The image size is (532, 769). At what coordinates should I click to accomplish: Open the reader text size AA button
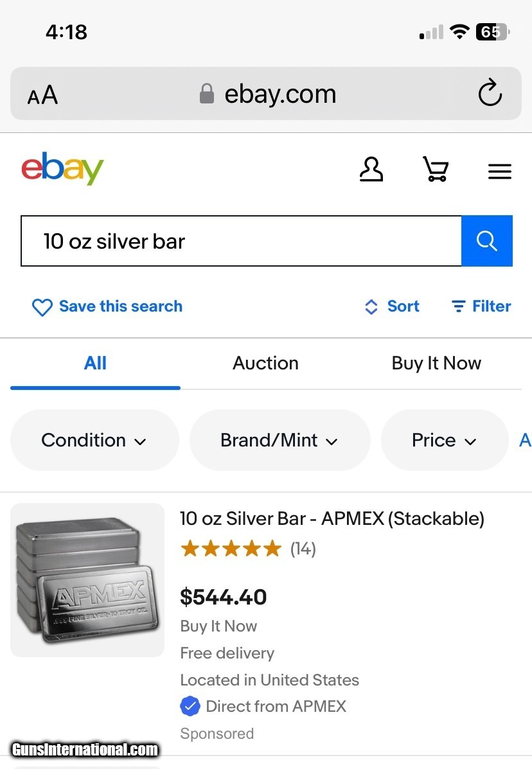tap(42, 96)
